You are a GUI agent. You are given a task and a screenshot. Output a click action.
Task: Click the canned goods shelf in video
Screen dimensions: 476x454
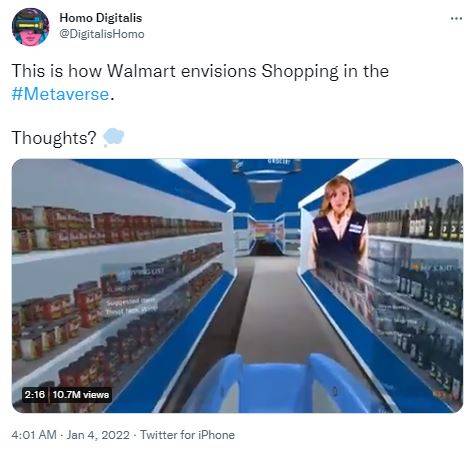[x=117, y=228]
